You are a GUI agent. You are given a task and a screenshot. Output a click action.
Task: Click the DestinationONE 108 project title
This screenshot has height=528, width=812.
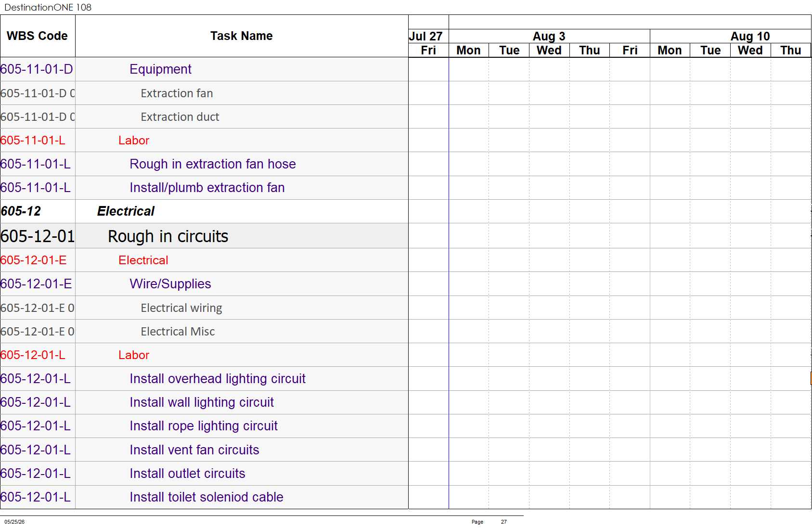pos(48,7)
